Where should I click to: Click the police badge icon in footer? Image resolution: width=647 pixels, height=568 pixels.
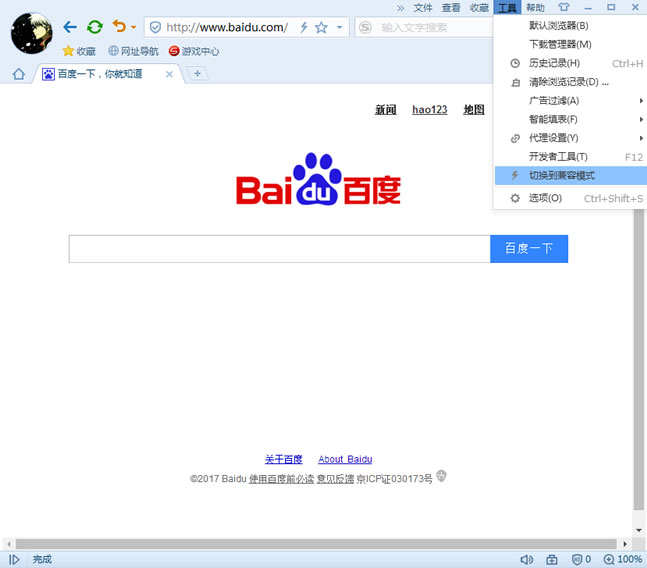442,476
